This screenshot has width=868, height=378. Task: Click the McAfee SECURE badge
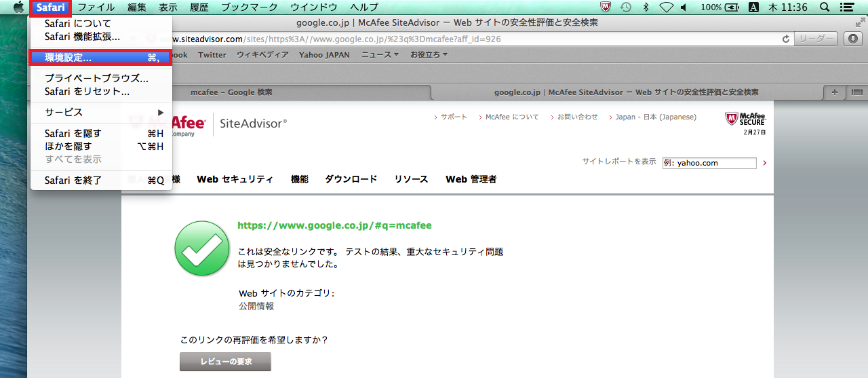click(745, 119)
